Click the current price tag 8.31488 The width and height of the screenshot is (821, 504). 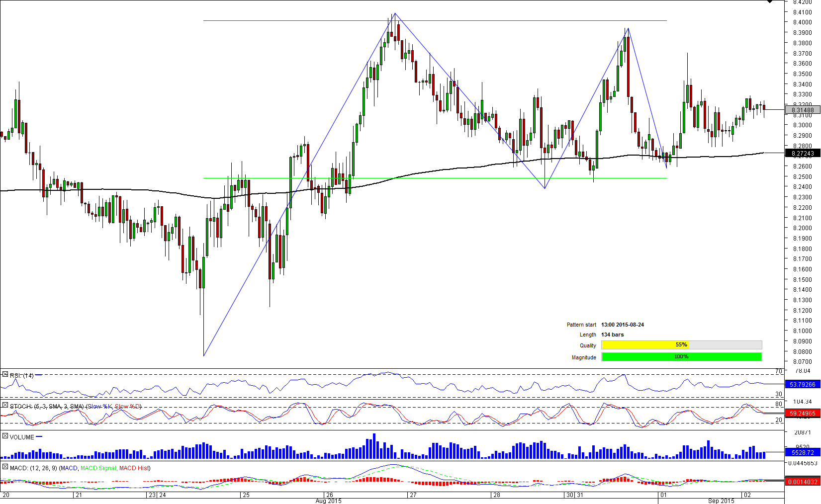pos(802,110)
